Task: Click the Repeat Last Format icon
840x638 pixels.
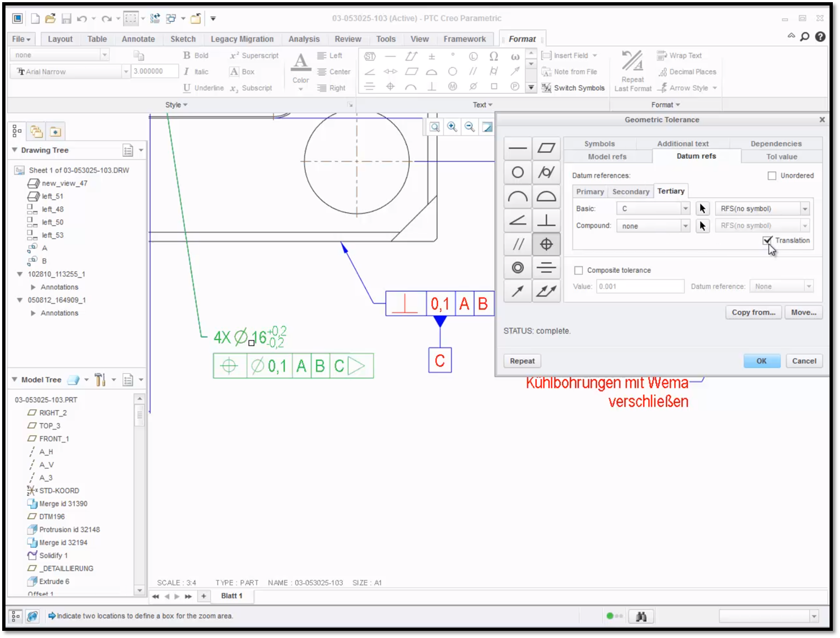Action: 633,71
